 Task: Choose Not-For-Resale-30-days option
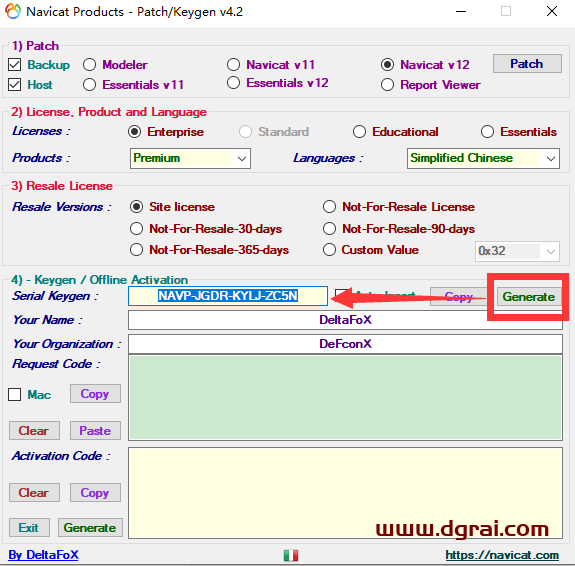point(136,229)
